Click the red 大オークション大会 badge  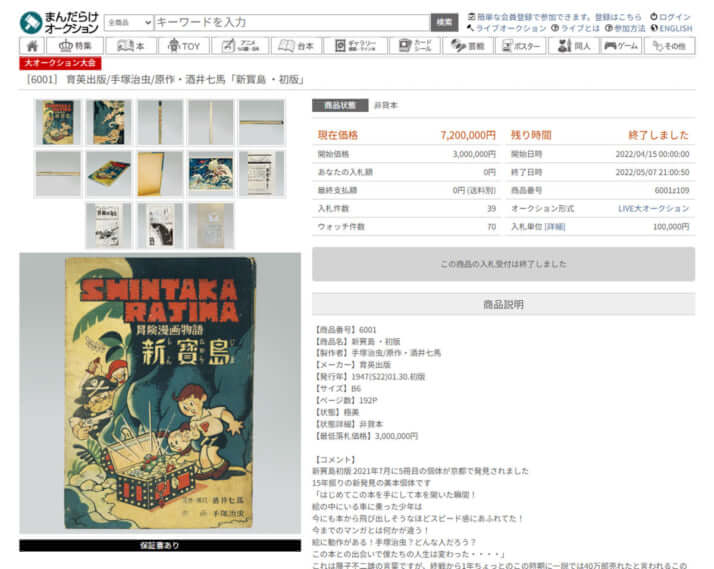(x=60, y=63)
